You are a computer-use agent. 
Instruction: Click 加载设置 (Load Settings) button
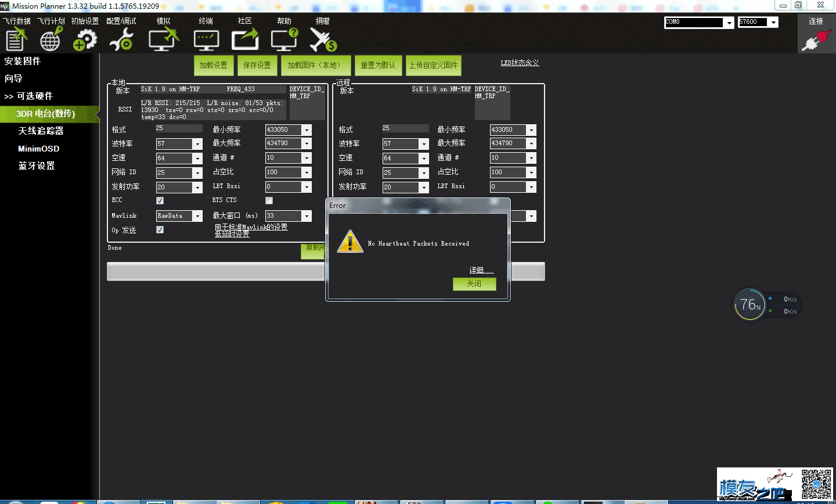click(x=214, y=66)
